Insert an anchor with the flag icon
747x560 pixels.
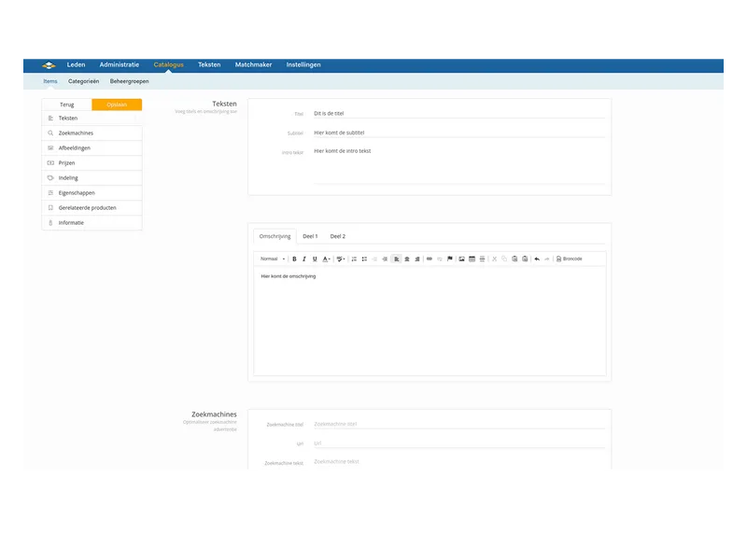[x=450, y=259]
